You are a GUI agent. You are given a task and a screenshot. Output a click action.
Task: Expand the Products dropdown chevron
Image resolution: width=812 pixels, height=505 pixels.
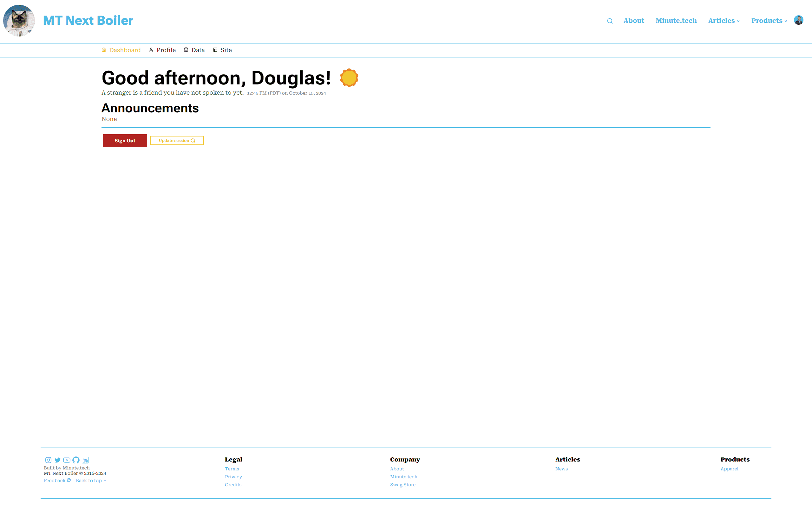(786, 21)
